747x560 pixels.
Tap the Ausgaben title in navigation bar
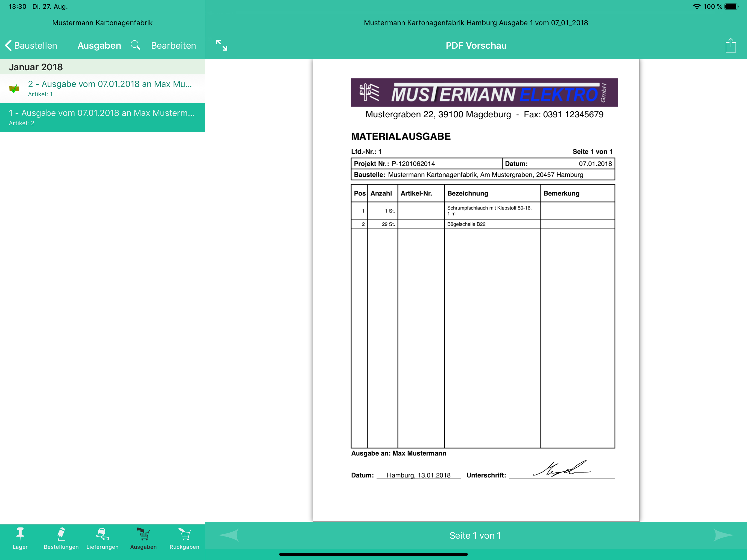[x=99, y=45]
